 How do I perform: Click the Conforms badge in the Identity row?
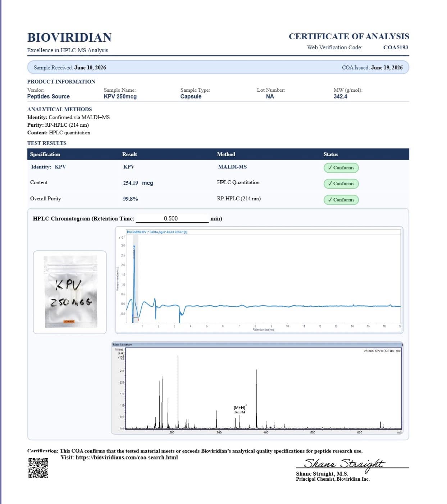tap(341, 168)
